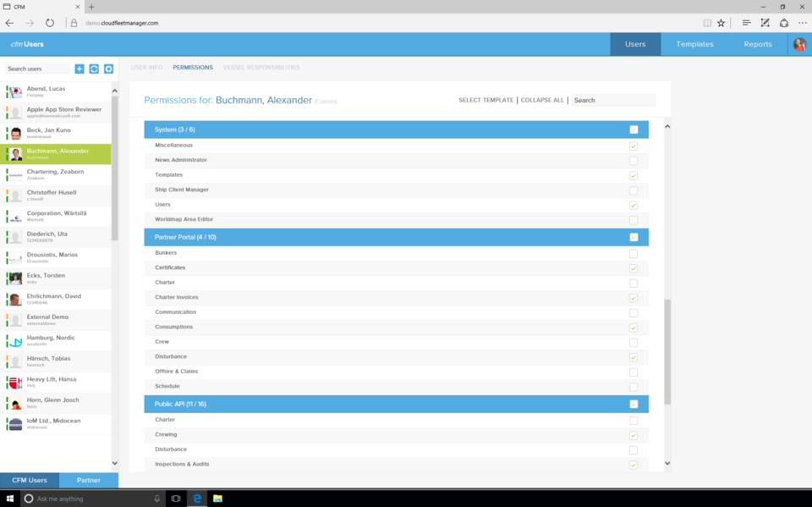
Task: Click the add user plus icon
Action: click(80, 69)
